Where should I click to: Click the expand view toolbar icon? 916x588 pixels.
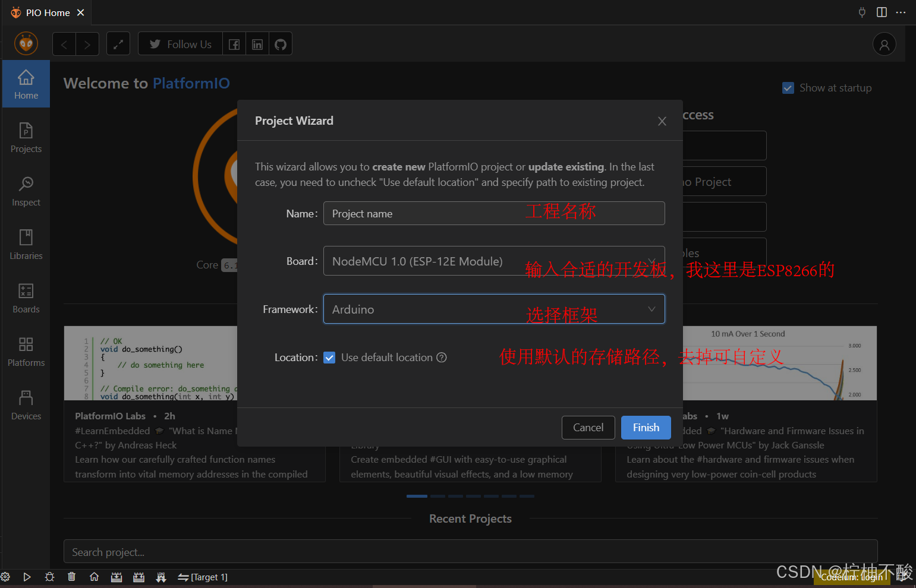tap(118, 44)
